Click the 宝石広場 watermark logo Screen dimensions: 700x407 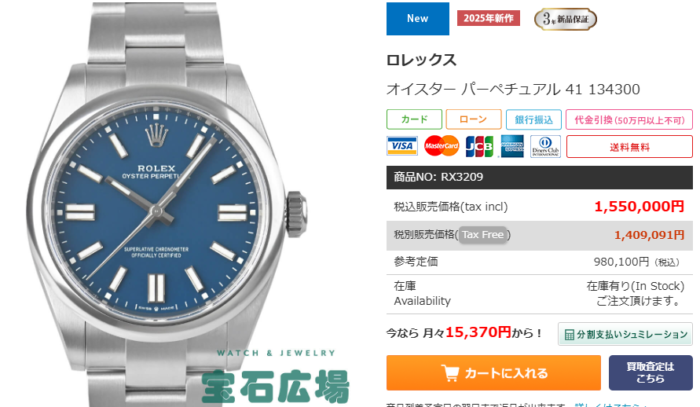click(275, 386)
